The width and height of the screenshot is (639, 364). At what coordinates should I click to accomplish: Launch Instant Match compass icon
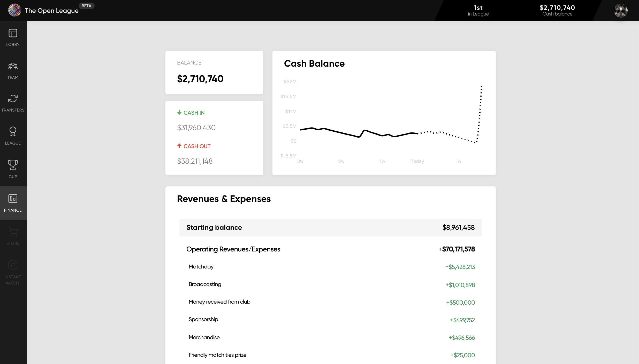(13, 265)
